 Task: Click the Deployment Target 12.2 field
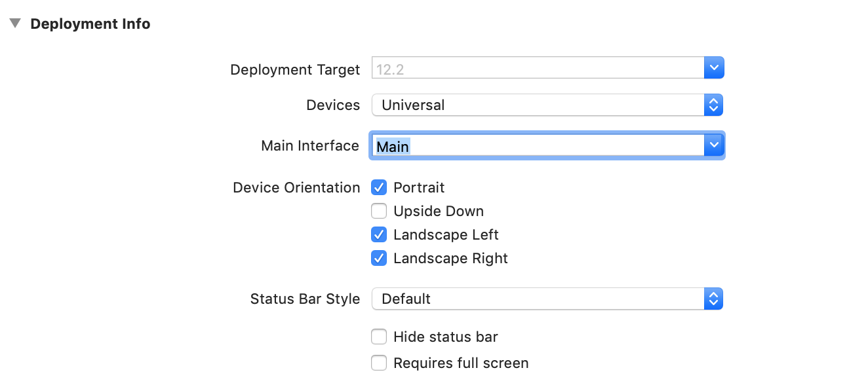[x=538, y=68]
